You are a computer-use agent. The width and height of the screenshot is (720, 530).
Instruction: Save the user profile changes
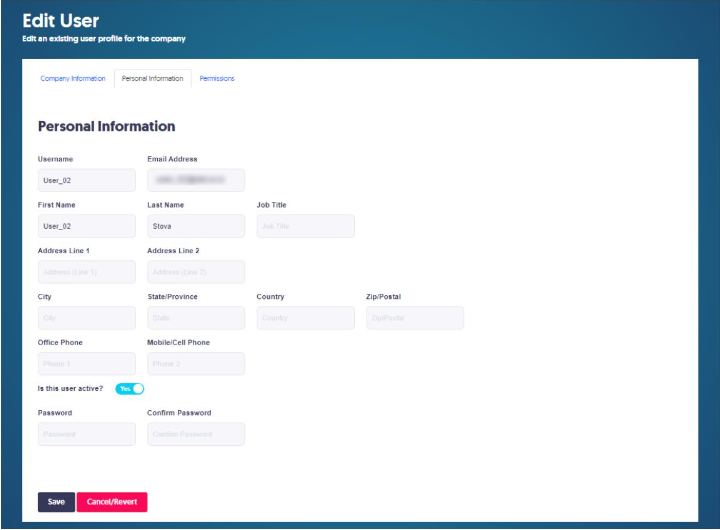click(x=56, y=502)
